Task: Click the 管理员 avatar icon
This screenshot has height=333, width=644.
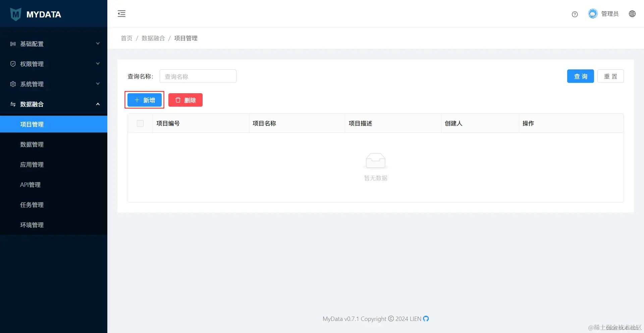Action: [x=592, y=13]
